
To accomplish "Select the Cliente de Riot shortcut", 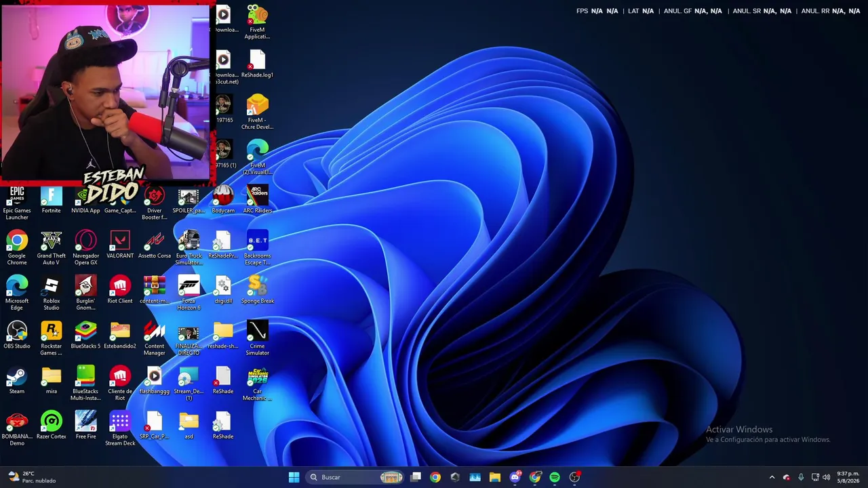I will coord(120,384).
